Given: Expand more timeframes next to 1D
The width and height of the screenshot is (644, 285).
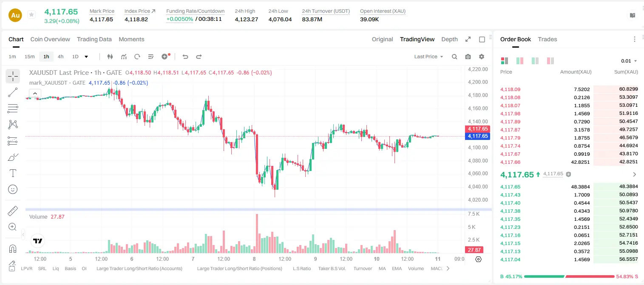Looking at the screenshot, I should (x=86, y=57).
